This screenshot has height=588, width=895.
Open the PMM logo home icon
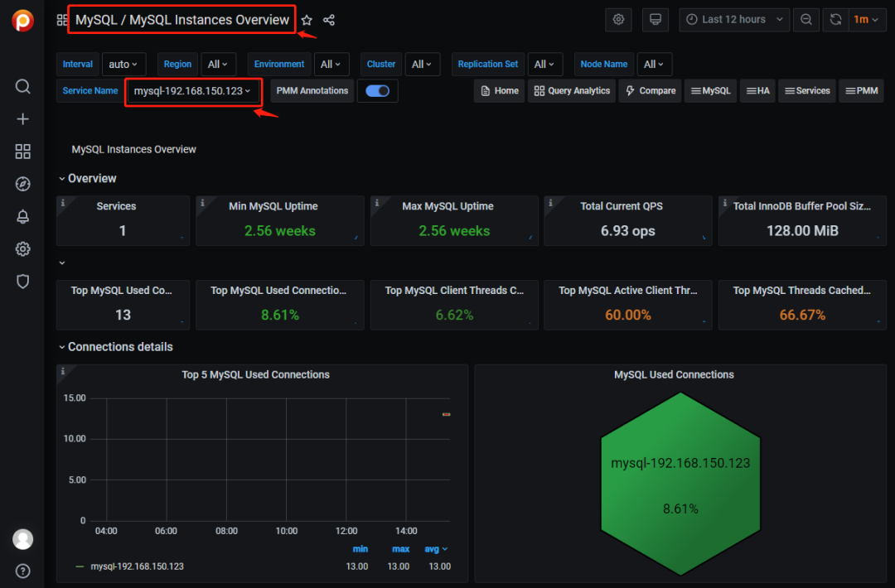(x=23, y=21)
